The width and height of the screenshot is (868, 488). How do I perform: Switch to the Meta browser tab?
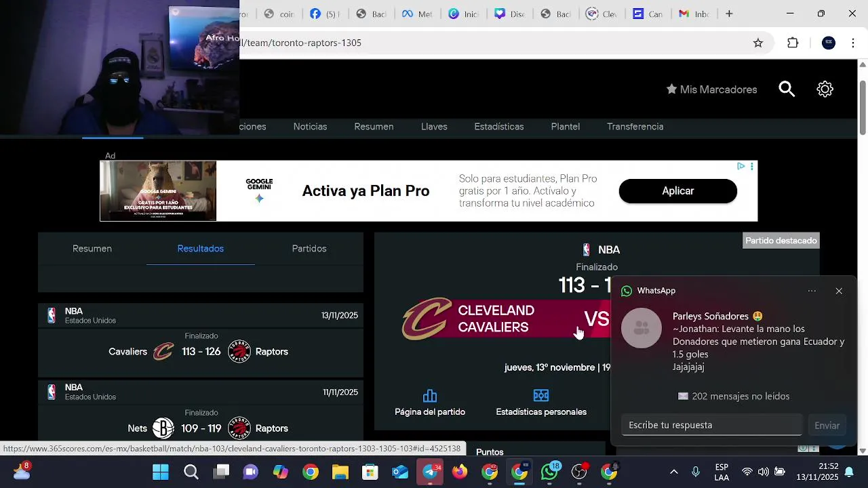pos(416,14)
